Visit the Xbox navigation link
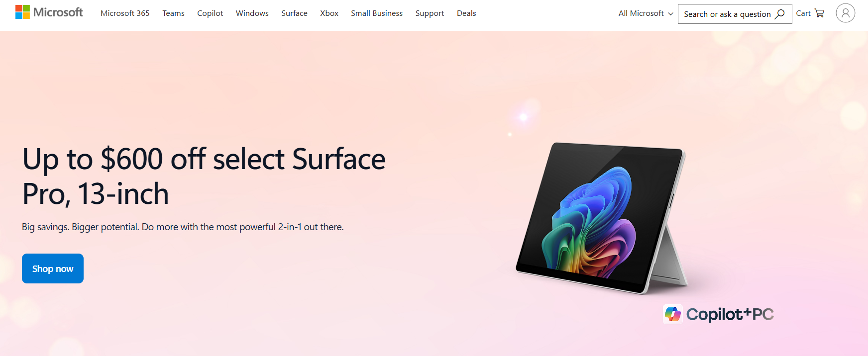This screenshot has height=356, width=868. coord(329,13)
